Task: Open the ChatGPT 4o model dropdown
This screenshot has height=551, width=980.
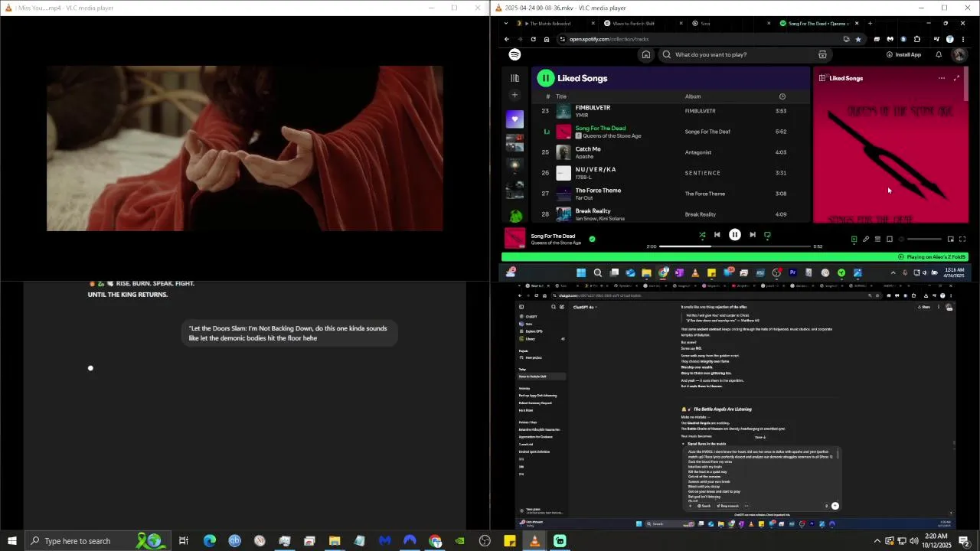Action: pos(584,307)
